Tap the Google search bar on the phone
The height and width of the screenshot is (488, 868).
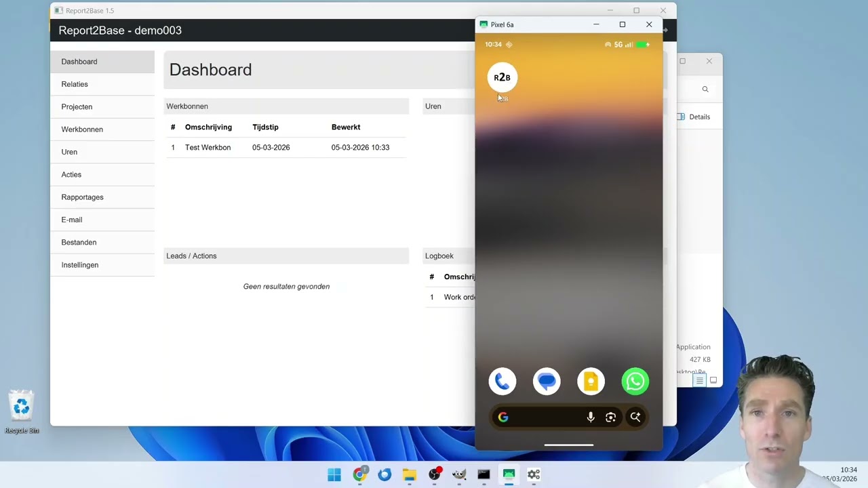point(569,418)
